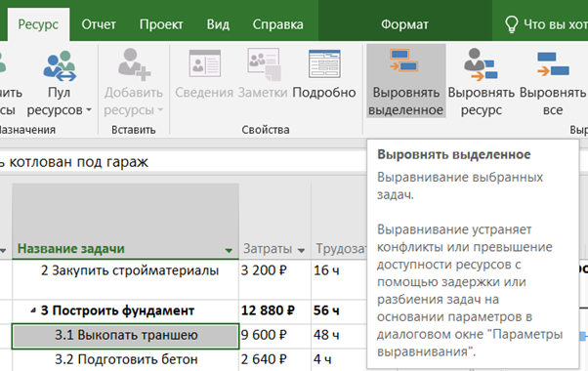Click the entry bar showing котлован под гараж
Image resolution: width=588 pixels, height=371 pixels.
coord(183,162)
